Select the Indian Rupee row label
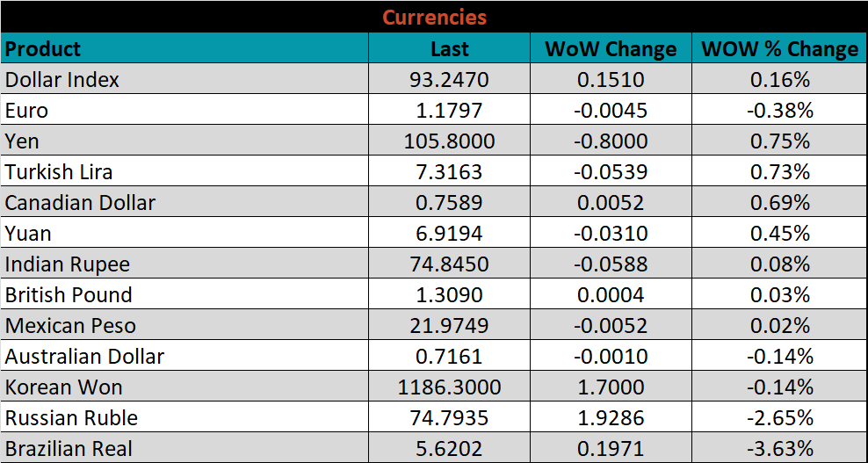This screenshot has width=868, height=463. 68,264
